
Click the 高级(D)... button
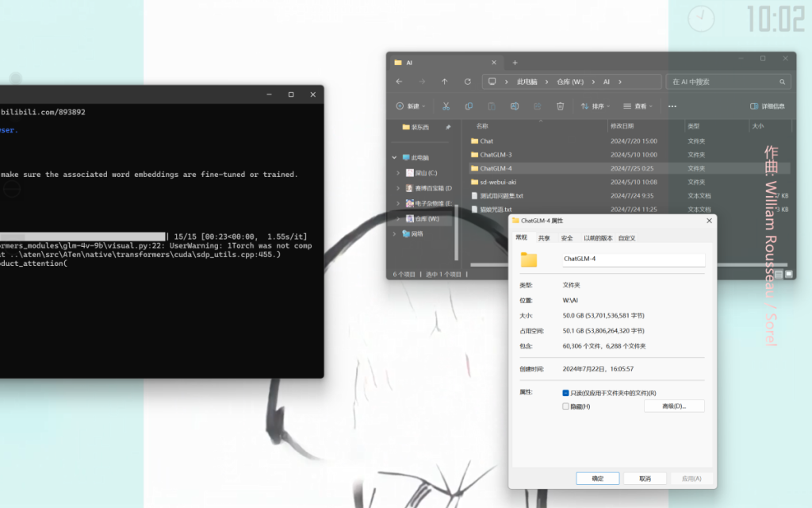[x=673, y=406]
